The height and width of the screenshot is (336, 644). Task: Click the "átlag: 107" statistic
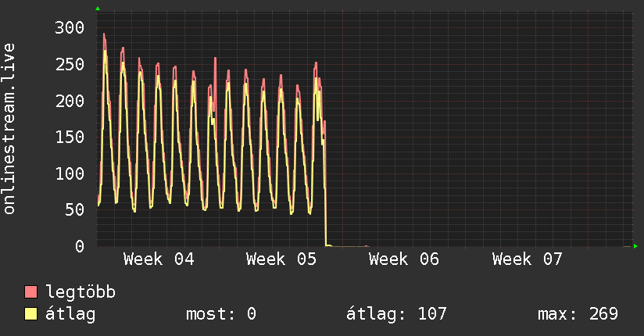pos(396,314)
